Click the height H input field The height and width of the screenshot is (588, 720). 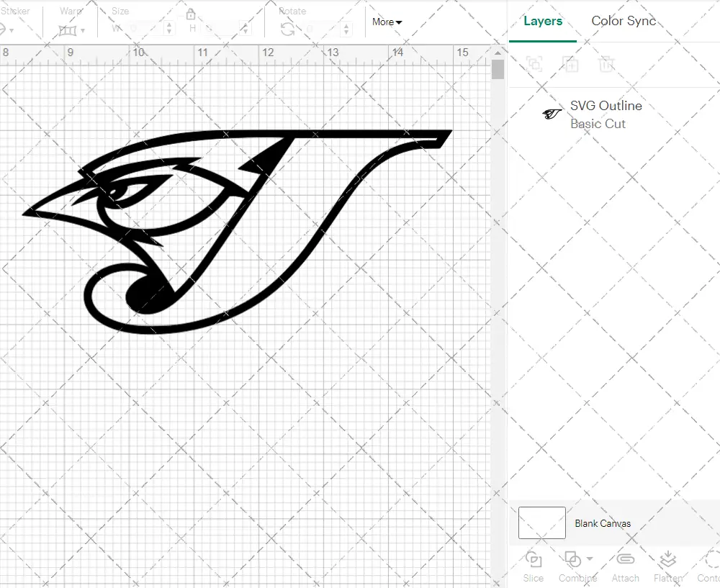pyautogui.click(x=220, y=29)
